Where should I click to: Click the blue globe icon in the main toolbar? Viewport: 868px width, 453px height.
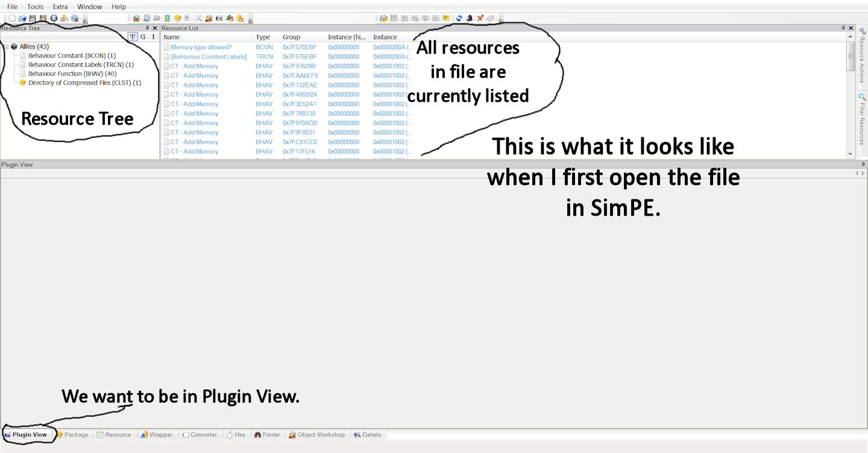coord(75,18)
